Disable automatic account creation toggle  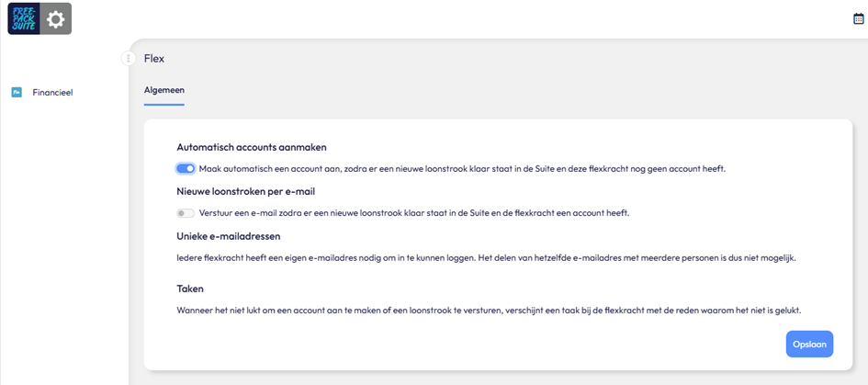pos(186,169)
